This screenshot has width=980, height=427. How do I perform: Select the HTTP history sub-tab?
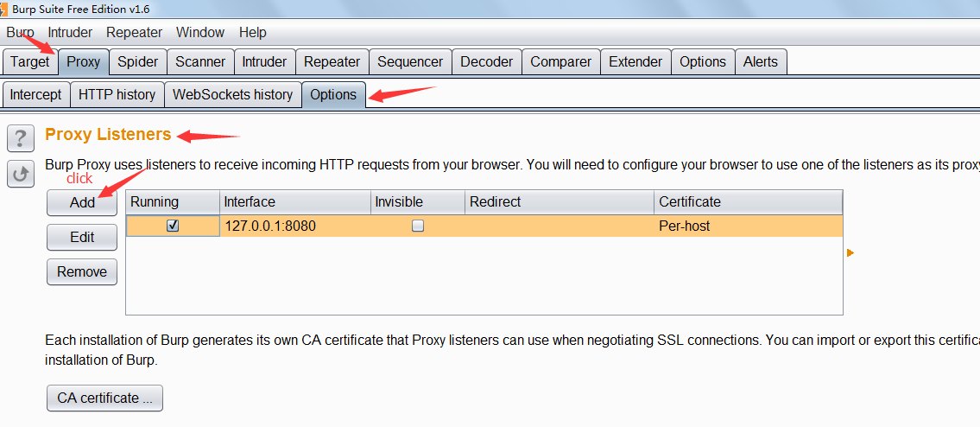click(117, 95)
